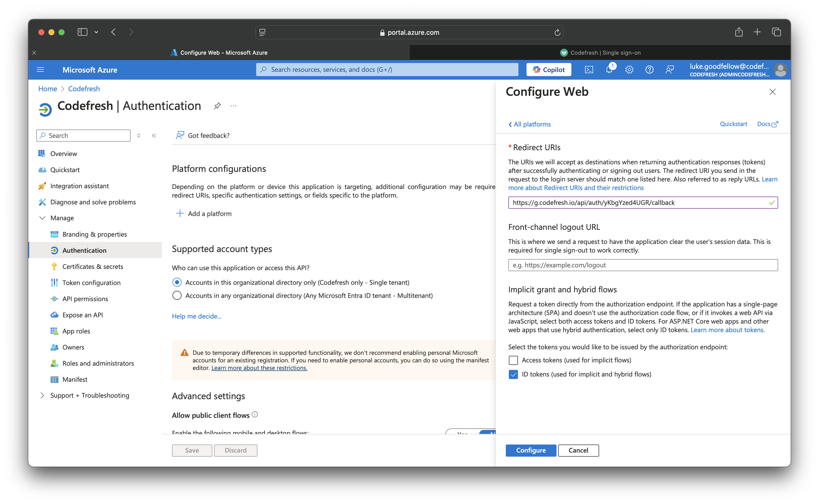Go back to All platforms
The width and height of the screenshot is (819, 504).
530,124
